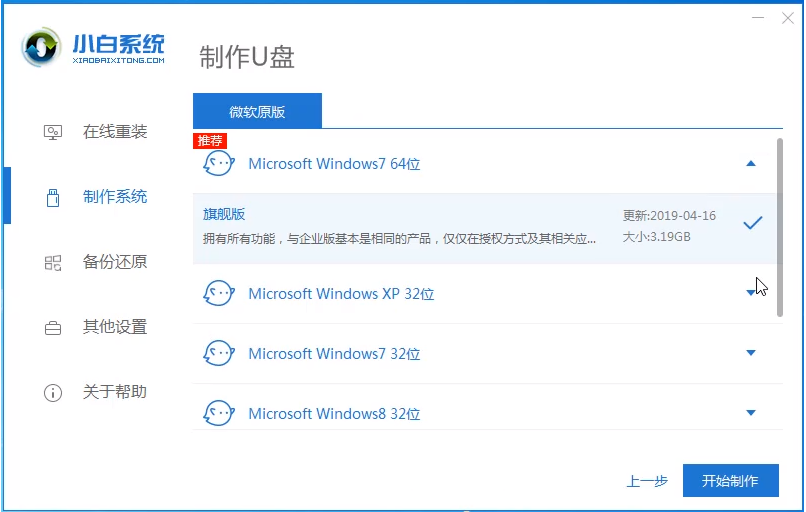Screen dimensions: 806x512
Task: Click the Microsoft Windows8 32位 title
Action: tap(334, 414)
